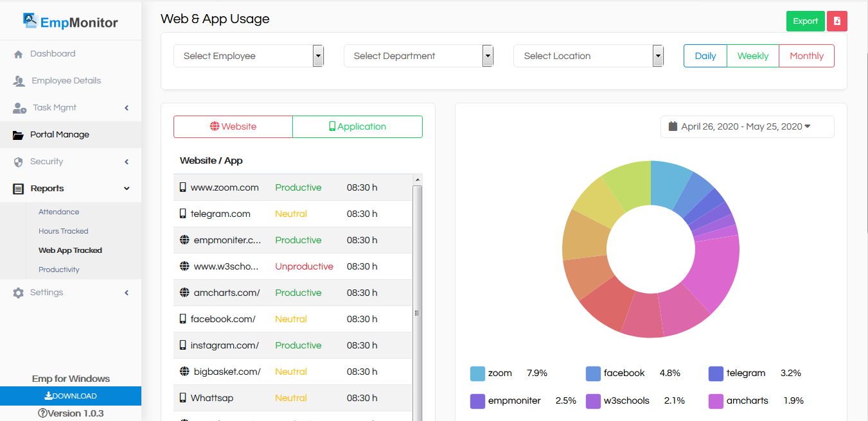Select the Application tab
This screenshot has height=421, width=868.
pos(358,126)
